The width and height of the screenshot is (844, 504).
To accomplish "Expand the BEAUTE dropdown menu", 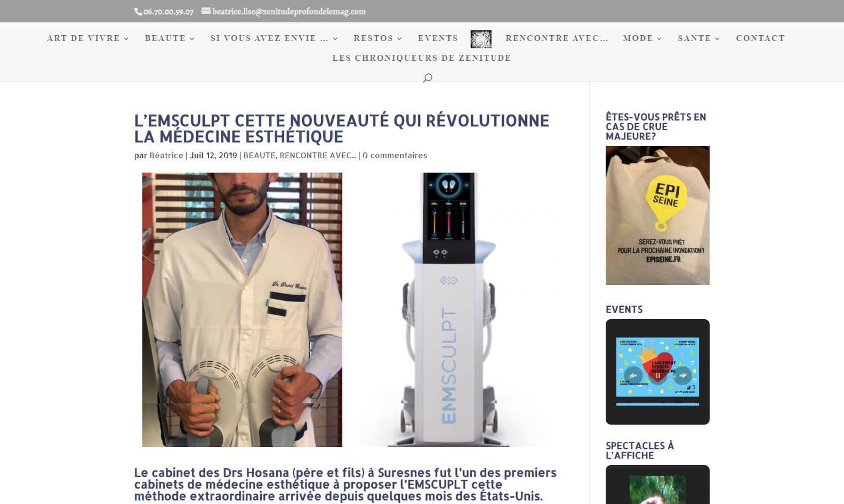I will [x=170, y=38].
